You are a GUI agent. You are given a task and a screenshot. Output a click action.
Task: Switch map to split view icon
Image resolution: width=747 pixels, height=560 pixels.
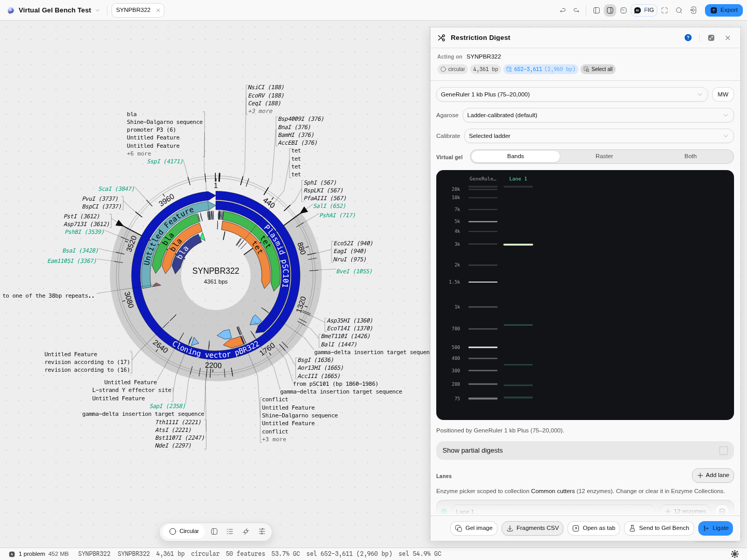pyautogui.click(x=214, y=531)
